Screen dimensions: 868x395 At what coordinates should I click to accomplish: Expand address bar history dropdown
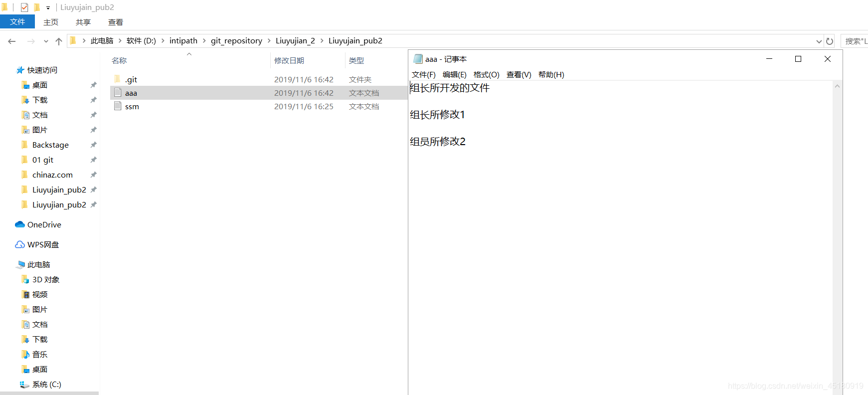click(x=819, y=41)
